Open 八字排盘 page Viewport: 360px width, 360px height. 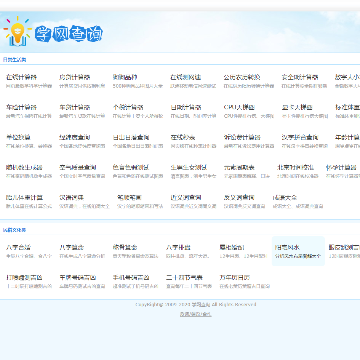[x=178, y=248]
